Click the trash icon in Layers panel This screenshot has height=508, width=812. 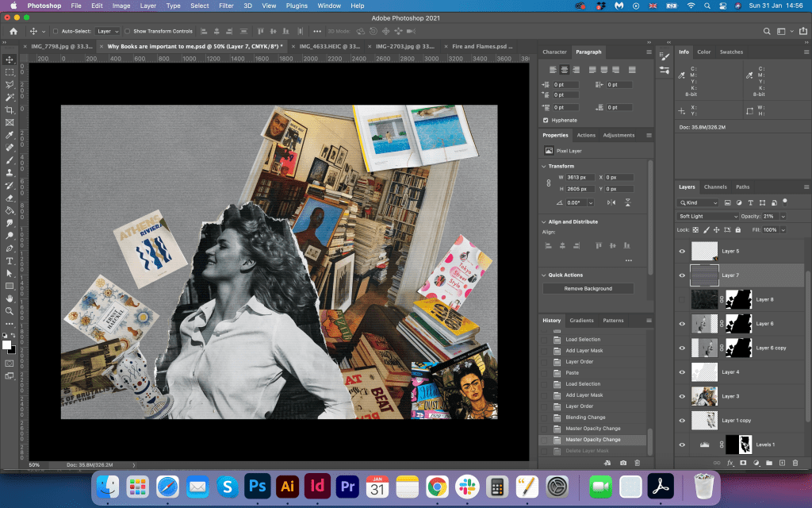point(795,462)
